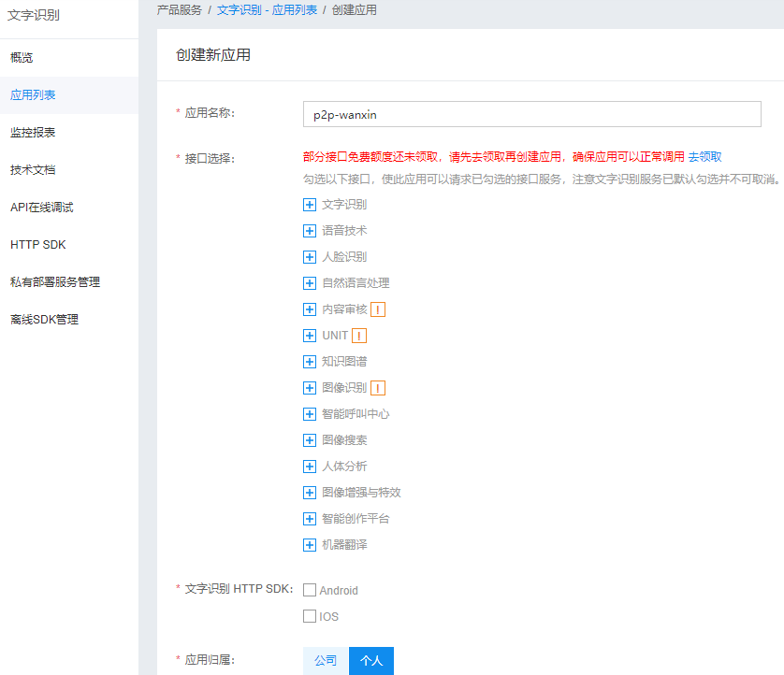The image size is (784, 675).
Task: Expand the 图像搜索 plus icon
Action: [x=310, y=440]
